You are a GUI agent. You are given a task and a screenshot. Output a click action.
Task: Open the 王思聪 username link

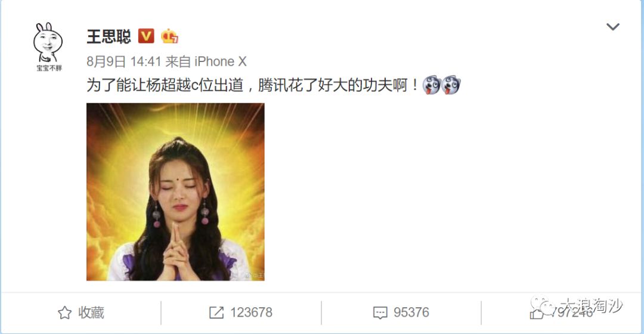[x=109, y=36]
